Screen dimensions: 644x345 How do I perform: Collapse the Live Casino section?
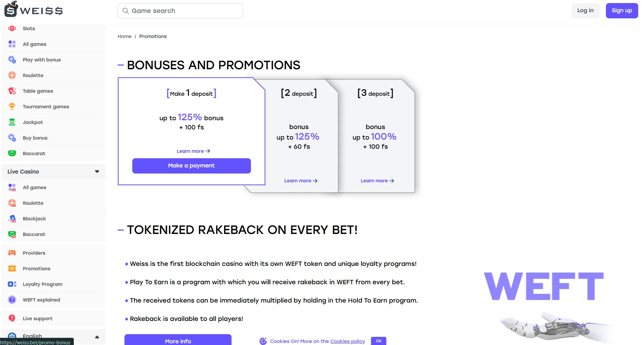97,172
